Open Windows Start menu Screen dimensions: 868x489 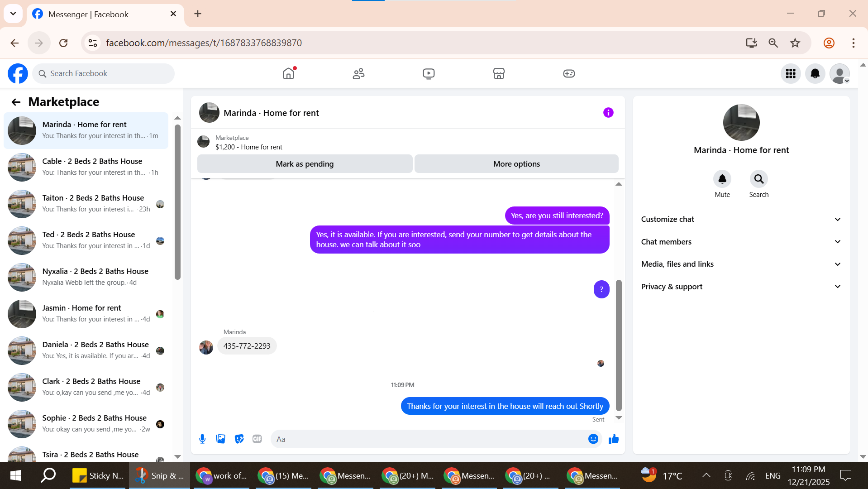[x=15, y=475]
